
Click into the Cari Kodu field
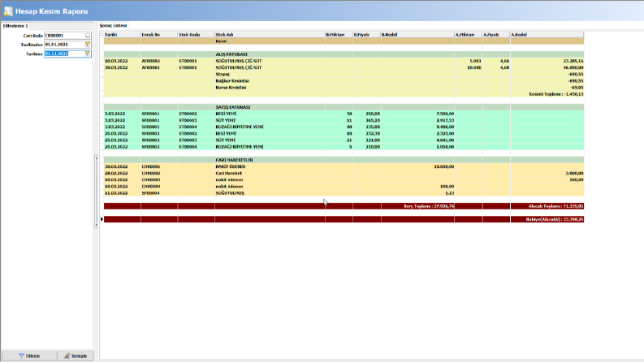click(x=64, y=36)
